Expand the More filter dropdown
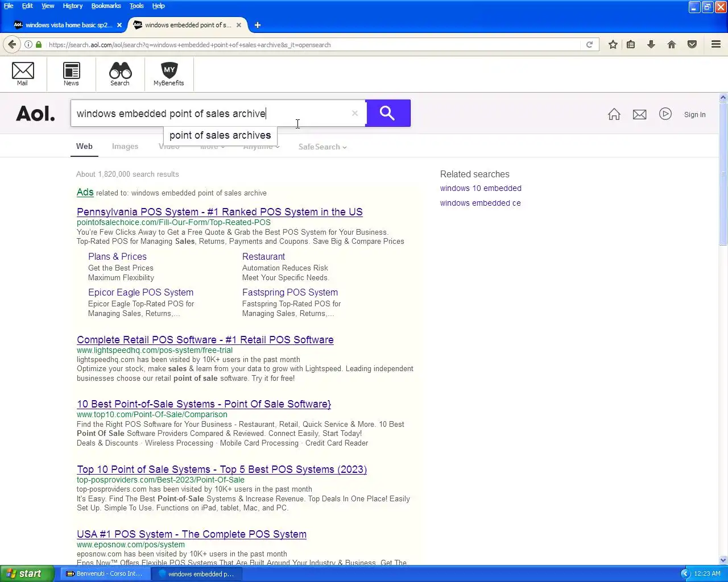 [212, 147]
